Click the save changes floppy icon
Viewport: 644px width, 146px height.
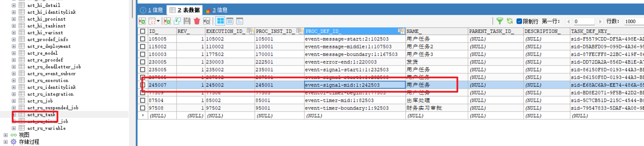[187, 21]
